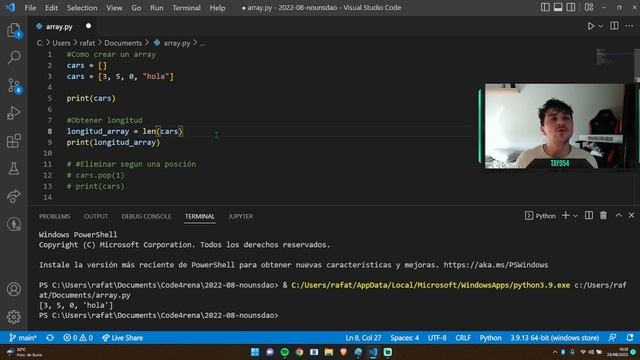Open the Live Share activity bar icon
Viewport: 640px width, 360px height.
tap(14, 196)
